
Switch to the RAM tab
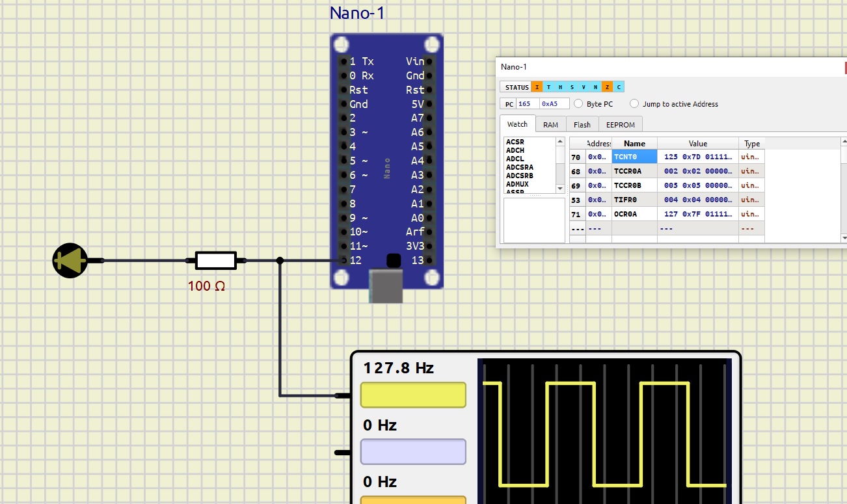click(550, 124)
